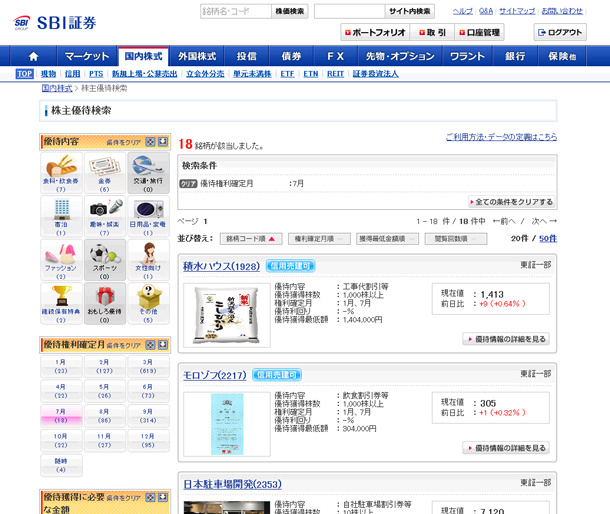
Task: Click the 株価検索 button
Action: 289,11
